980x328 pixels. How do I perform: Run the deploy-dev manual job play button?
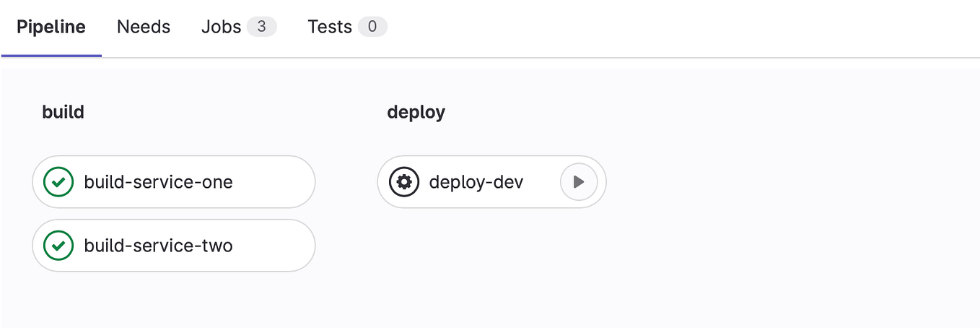(579, 182)
